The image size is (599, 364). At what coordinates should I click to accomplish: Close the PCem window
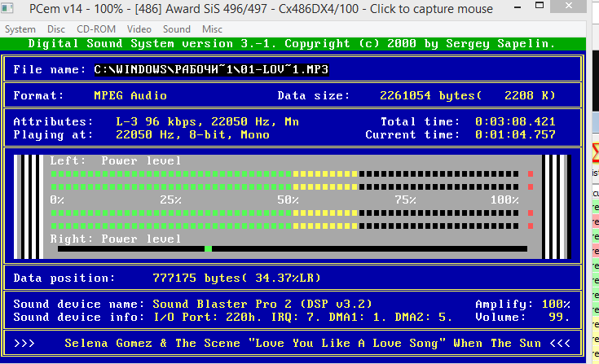point(569,6)
